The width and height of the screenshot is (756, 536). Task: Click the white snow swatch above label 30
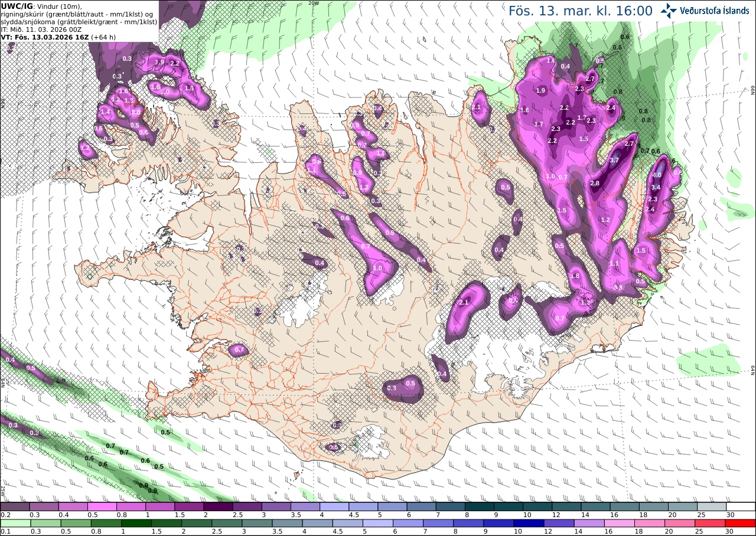[x=741, y=506]
